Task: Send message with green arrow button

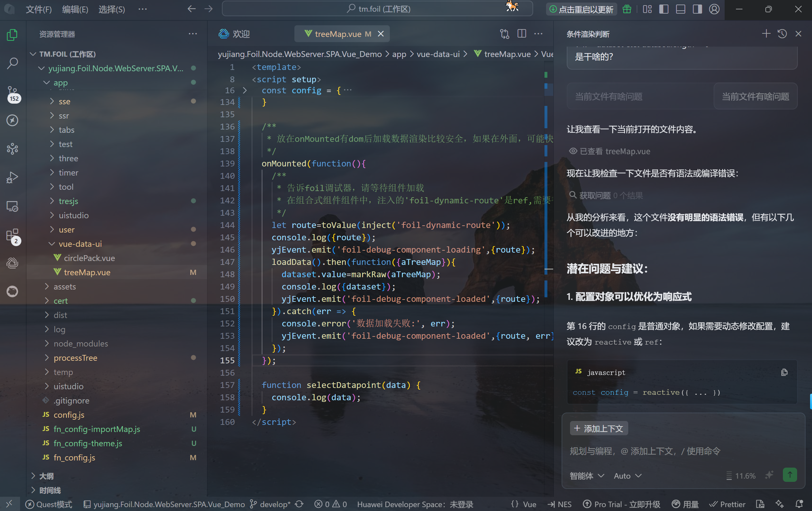Action: click(x=789, y=475)
